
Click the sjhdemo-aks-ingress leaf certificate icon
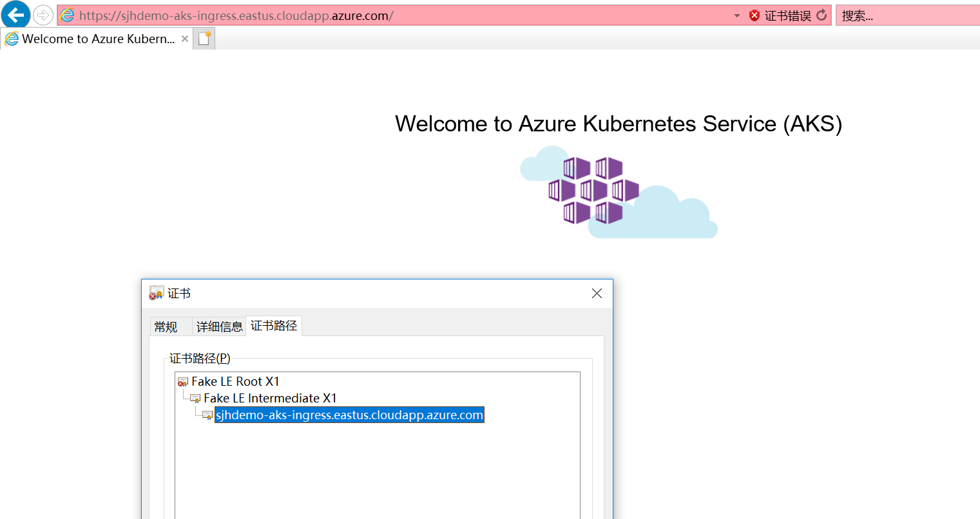coord(207,415)
